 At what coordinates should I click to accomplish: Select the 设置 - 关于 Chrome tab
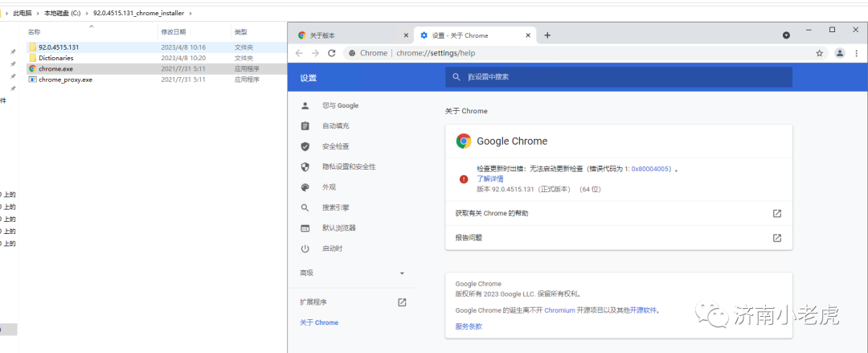(x=475, y=35)
